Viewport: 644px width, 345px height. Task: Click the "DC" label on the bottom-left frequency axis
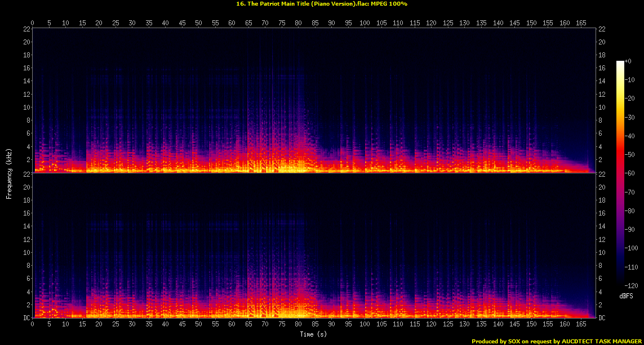pos(26,318)
